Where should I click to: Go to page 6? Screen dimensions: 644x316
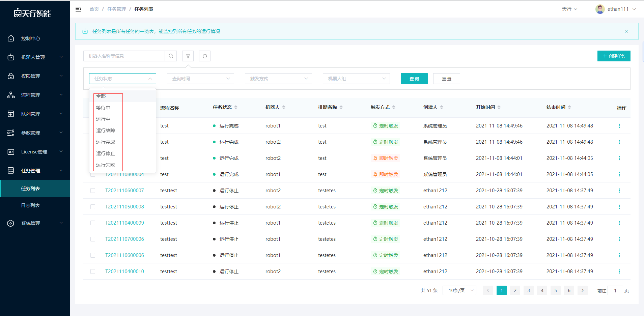569,290
